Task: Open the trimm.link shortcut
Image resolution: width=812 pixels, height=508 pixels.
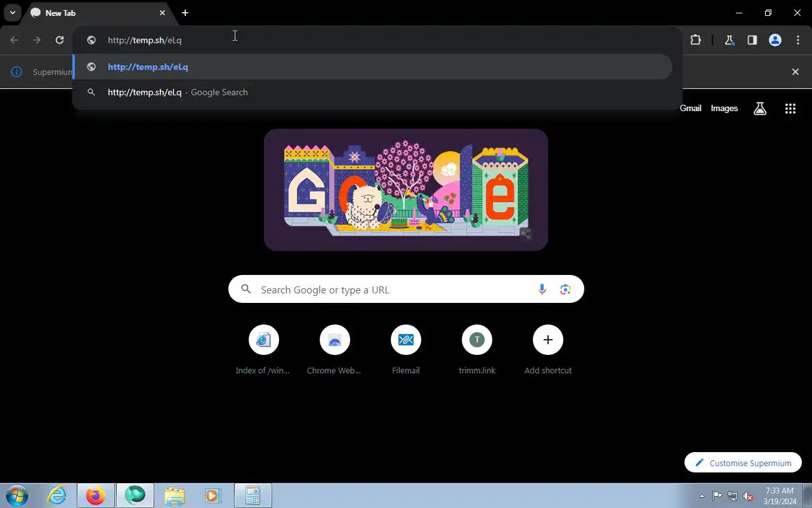Action: click(x=477, y=351)
